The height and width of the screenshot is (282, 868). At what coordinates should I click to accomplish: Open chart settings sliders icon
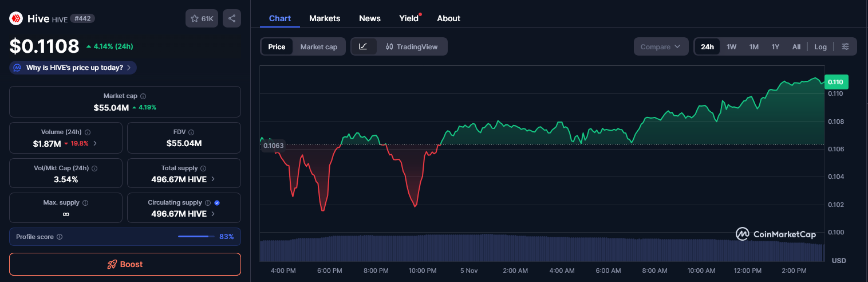845,46
